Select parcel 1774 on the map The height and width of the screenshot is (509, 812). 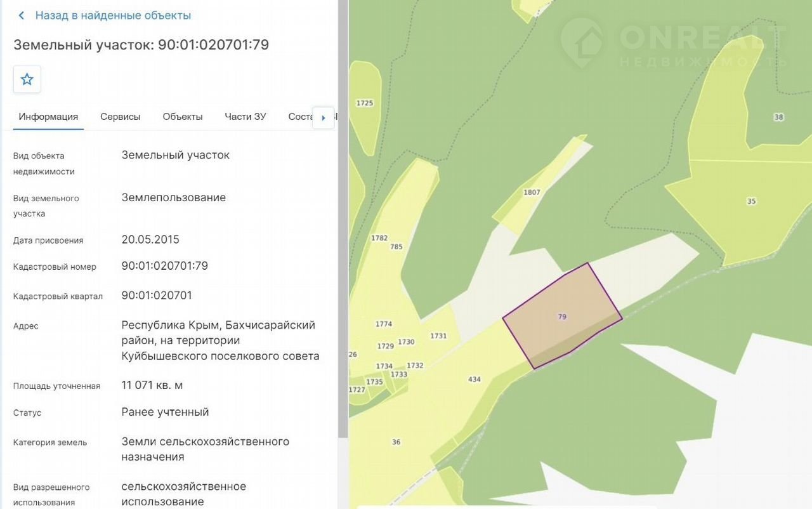point(384,324)
